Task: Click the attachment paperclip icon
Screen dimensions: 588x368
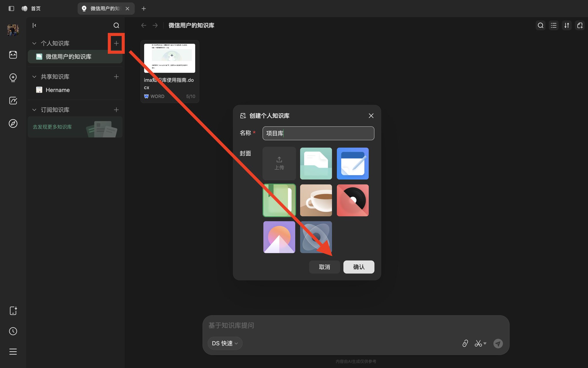Action: 465,343
